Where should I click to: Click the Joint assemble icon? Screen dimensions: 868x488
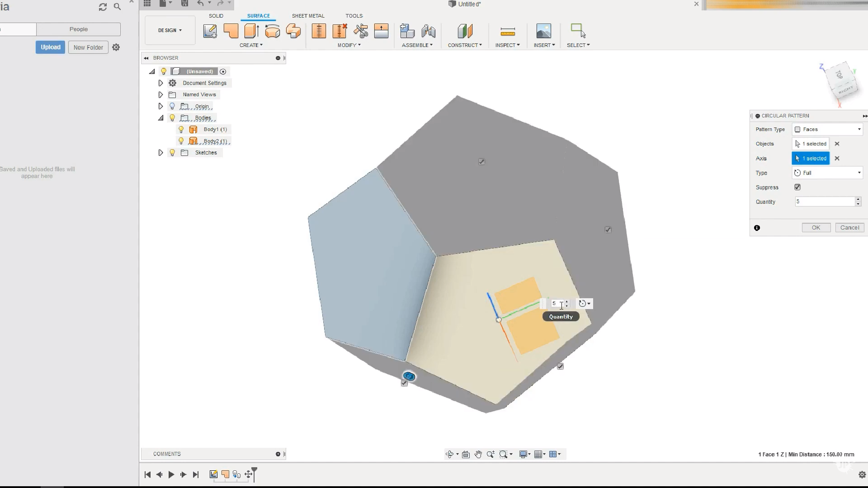point(428,31)
